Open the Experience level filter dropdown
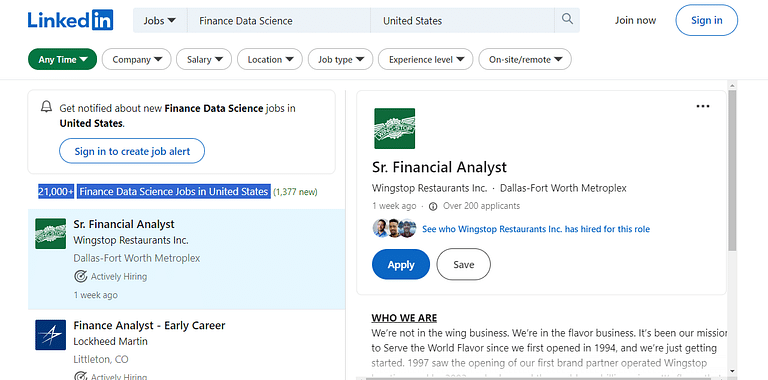This screenshot has height=380, width=768. point(426,59)
